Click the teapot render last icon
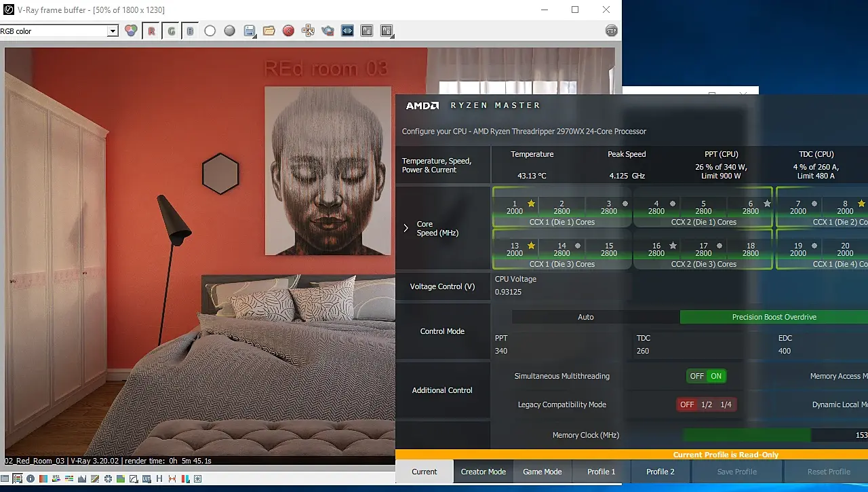This screenshot has width=868, height=492. [328, 31]
